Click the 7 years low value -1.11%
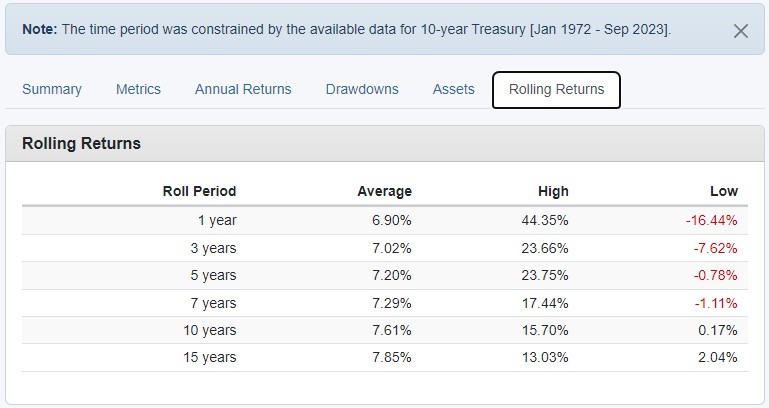 tap(716, 304)
